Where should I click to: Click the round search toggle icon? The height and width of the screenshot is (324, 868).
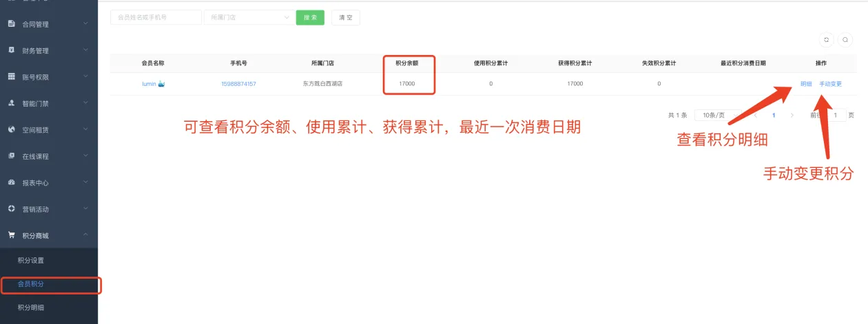[x=846, y=40]
